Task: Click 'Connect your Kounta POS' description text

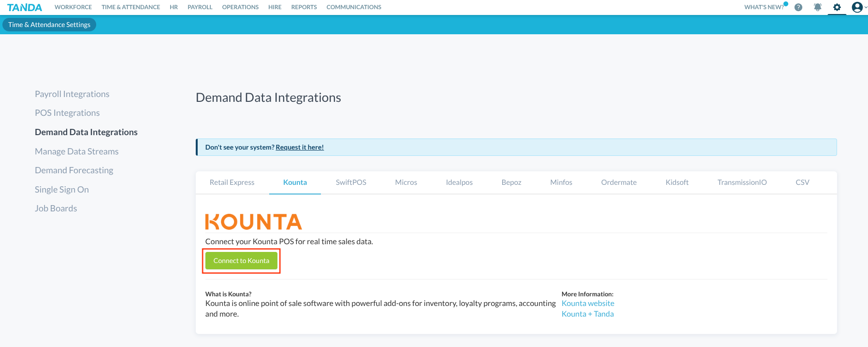Action: point(289,241)
